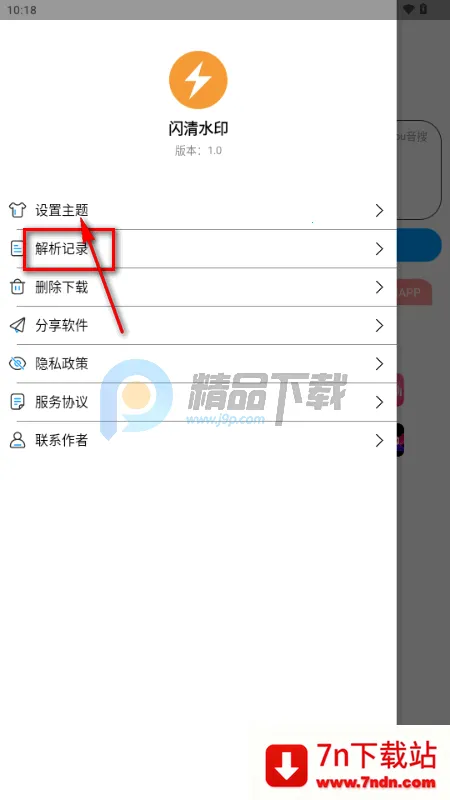Tap the orange lightning bolt app logo
450x800 pixels.
tap(198, 80)
